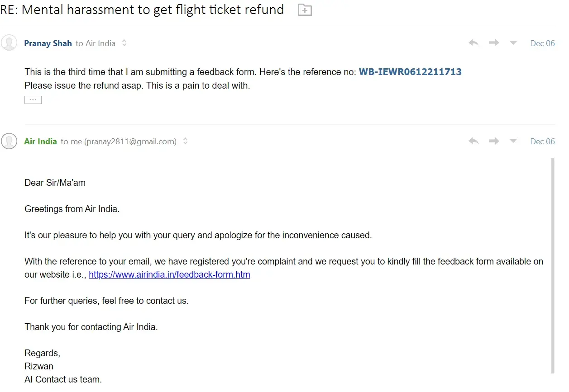Click reference number WB-IEWR0612211713
Screen dimensions: 569x392
pyautogui.click(x=410, y=72)
